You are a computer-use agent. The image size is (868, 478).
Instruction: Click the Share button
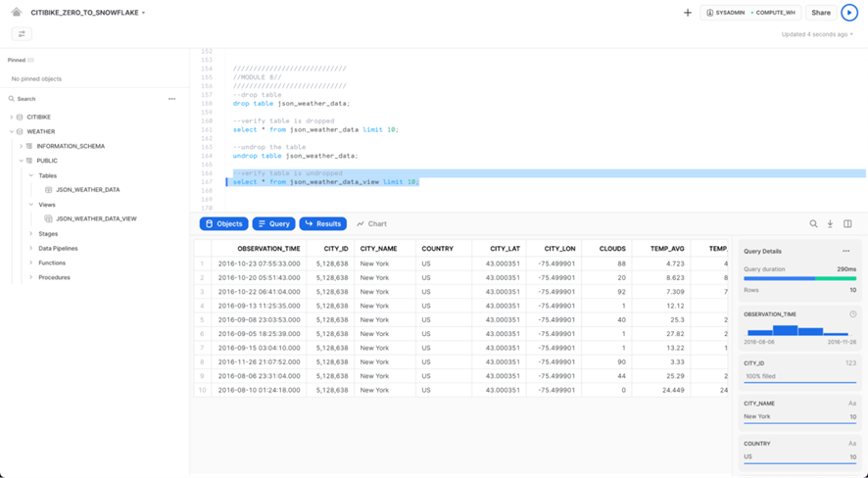point(820,13)
